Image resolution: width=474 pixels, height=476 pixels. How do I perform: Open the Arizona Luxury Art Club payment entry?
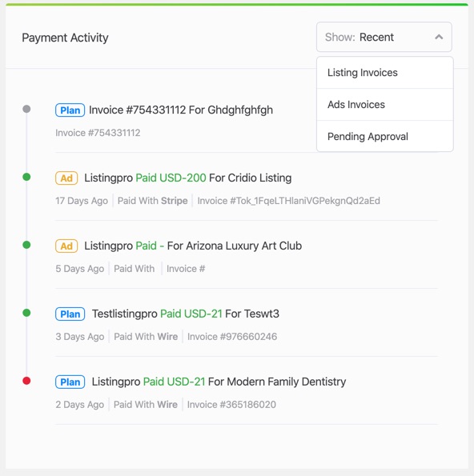(x=193, y=246)
